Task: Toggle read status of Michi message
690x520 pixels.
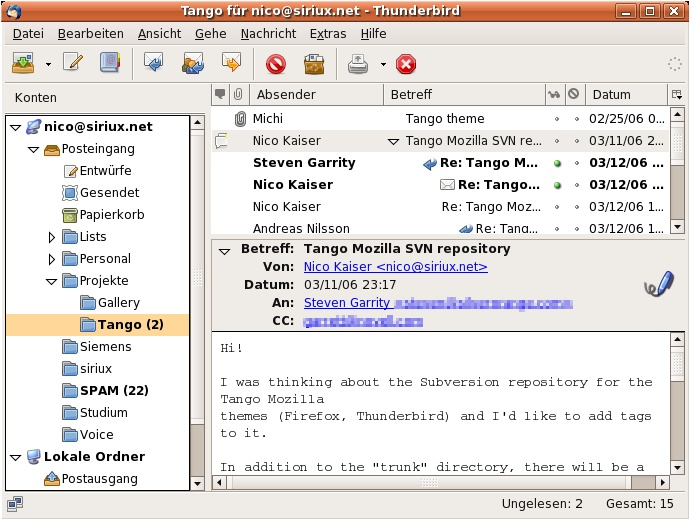Action: tap(557, 119)
